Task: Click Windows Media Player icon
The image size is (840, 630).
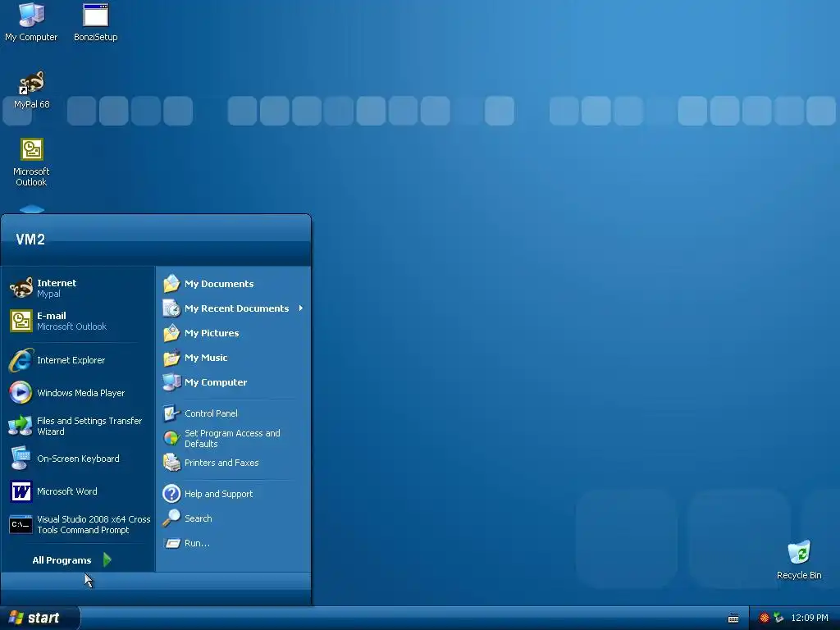Action: click(x=21, y=393)
